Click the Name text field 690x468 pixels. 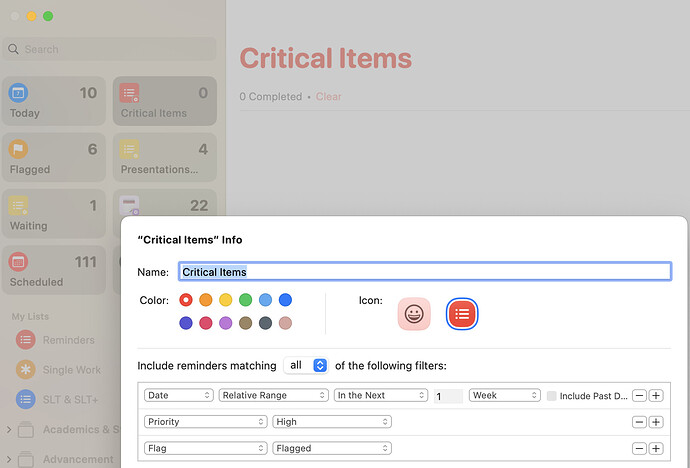[x=424, y=272]
